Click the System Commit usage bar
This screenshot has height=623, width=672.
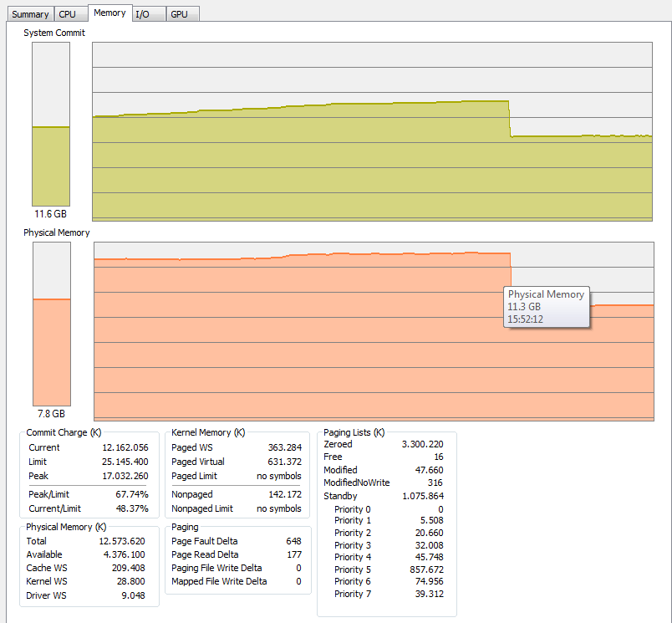coord(51,124)
